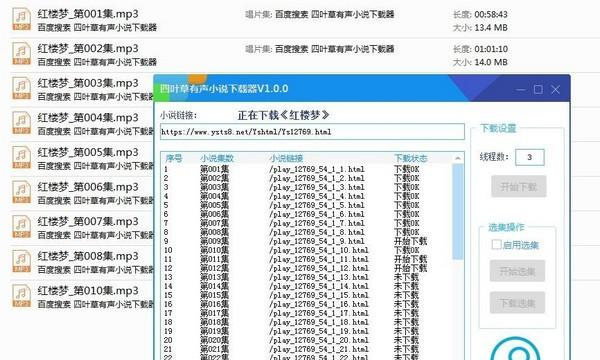
Task: Select file 红楼梦_第007集.mp3 name
Action: [x=88, y=222]
